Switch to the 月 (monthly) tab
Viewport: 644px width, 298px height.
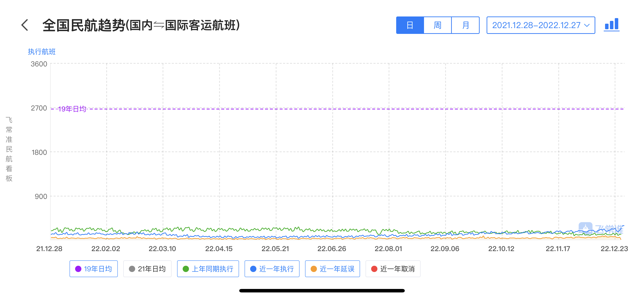(x=465, y=25)
